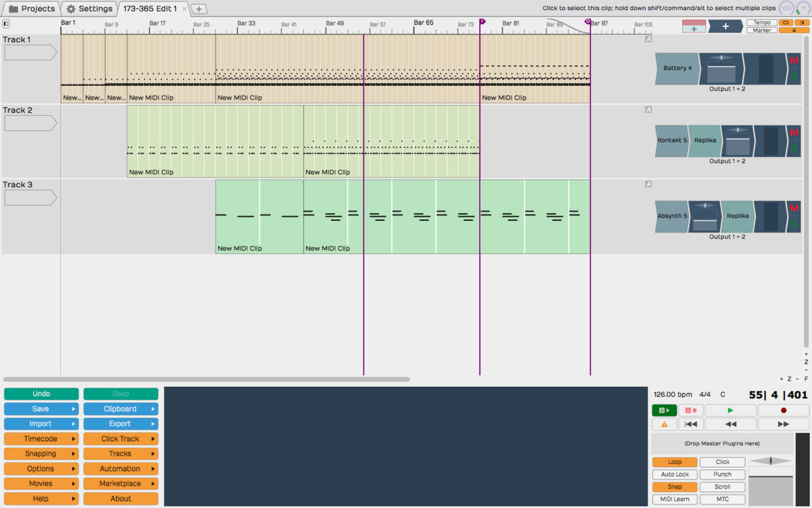Start recording with the red Record button
The height and width of the screenshot is (508, 812).
pyautogui.click(x=783, y=410)
